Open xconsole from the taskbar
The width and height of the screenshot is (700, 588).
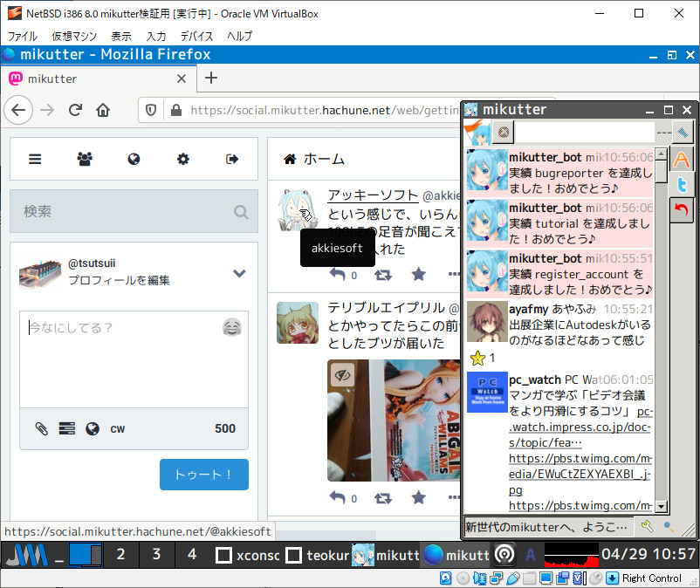(x=248, y=555)
